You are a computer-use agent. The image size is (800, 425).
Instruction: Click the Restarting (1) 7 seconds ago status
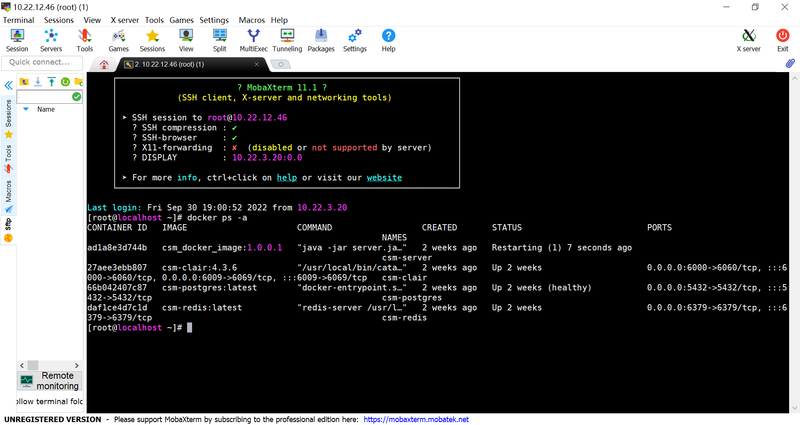(x=562, y=247)
